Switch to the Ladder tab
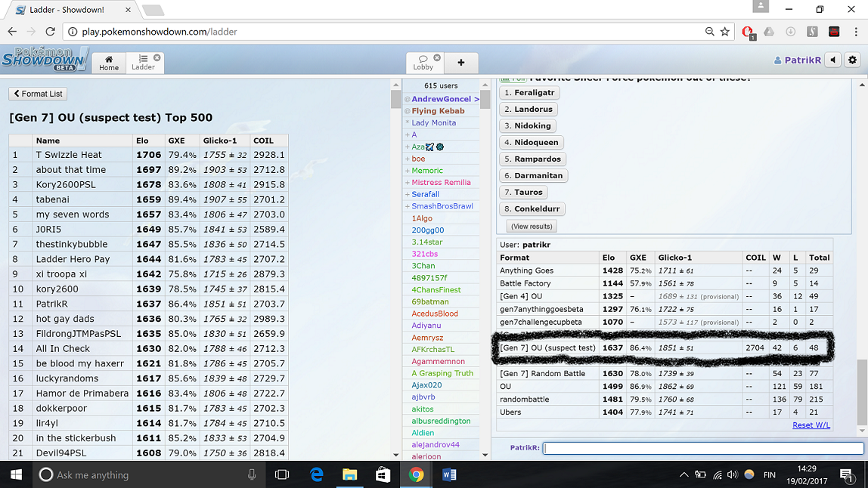868x488 pixels. [x=143, y=63]
